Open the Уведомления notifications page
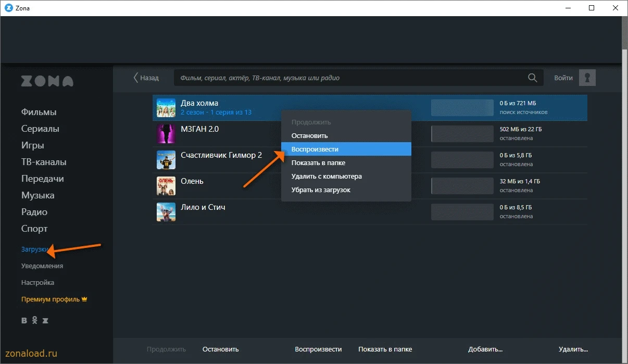 [42, 266]
